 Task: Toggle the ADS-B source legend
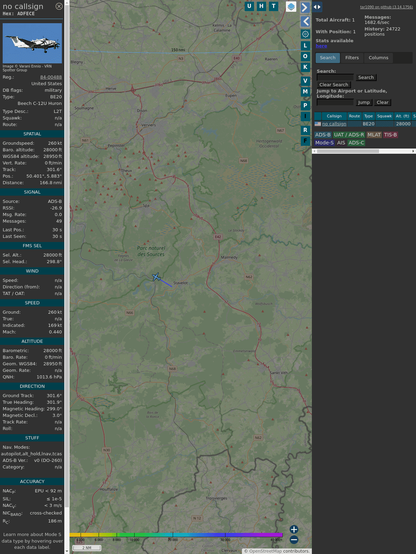[x=323, y=135]
